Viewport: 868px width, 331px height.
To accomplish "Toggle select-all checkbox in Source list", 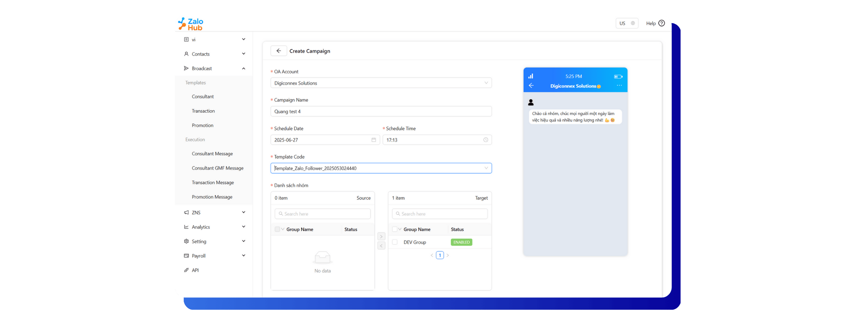I will [x=277, y=229].
